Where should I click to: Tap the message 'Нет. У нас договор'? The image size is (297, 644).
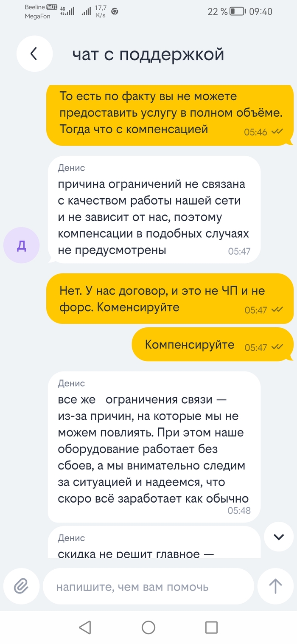[x=170, y=298]
